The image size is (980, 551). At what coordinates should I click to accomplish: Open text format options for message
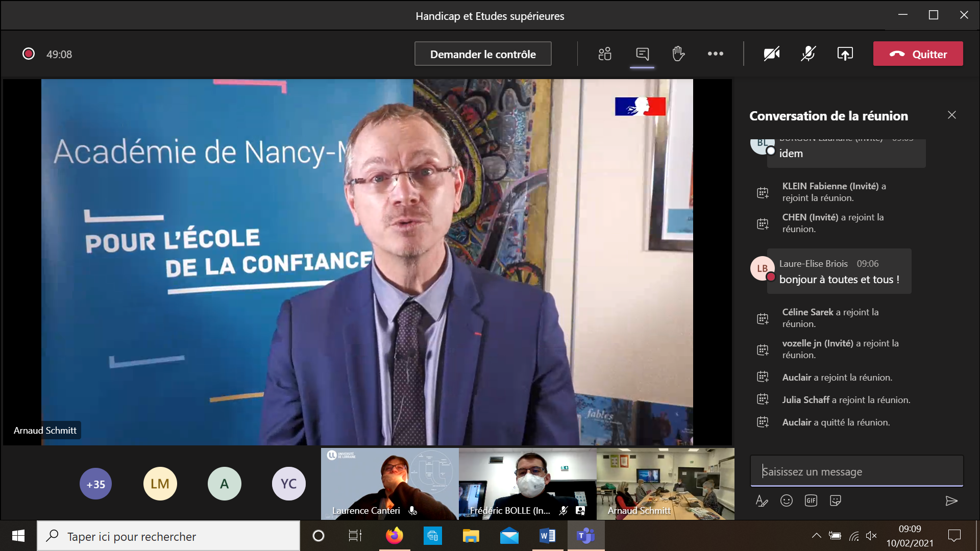tap(762, 500)
